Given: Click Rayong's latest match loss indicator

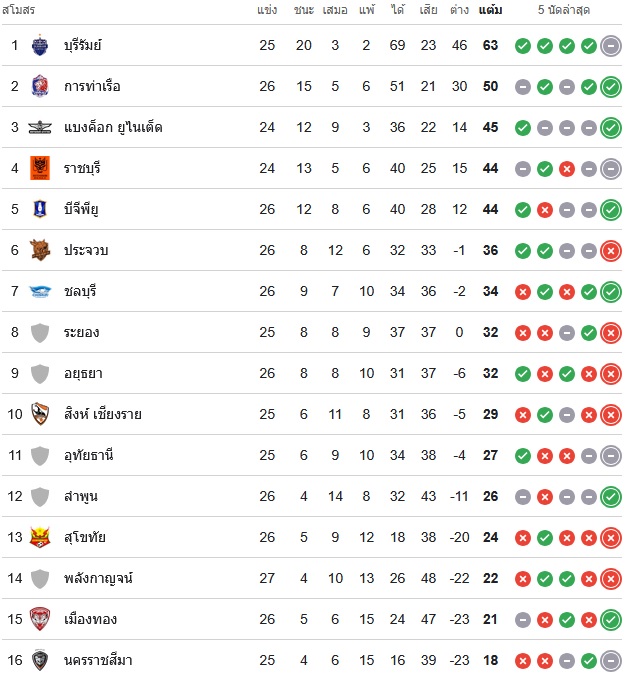Looking at the screenshot, I should (x=611, y=332).
